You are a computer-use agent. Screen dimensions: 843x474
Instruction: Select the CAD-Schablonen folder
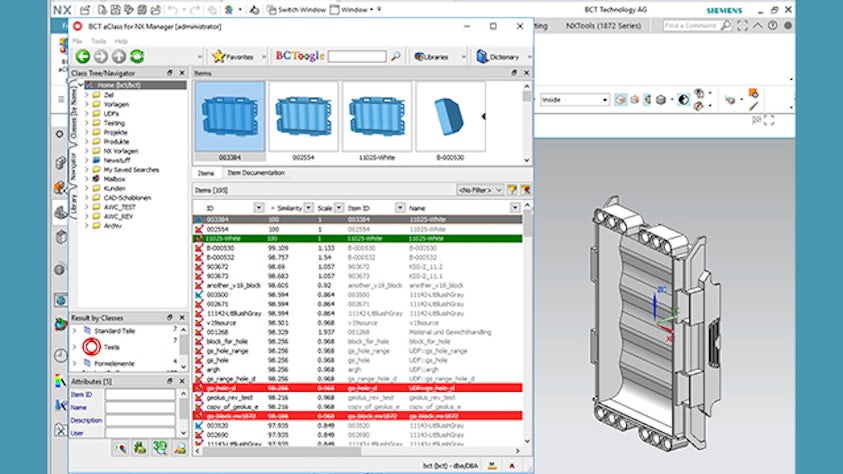click(127, 198)
